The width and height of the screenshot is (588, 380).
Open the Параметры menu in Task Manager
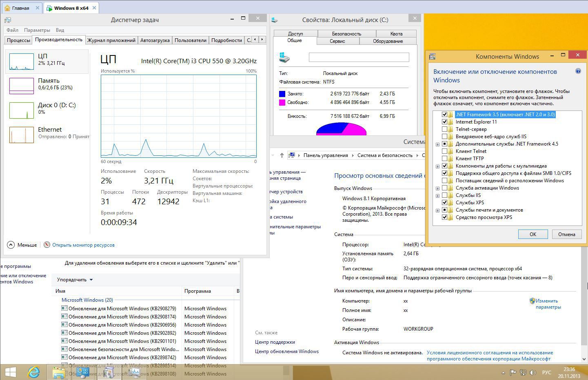[x=37, y=30]
